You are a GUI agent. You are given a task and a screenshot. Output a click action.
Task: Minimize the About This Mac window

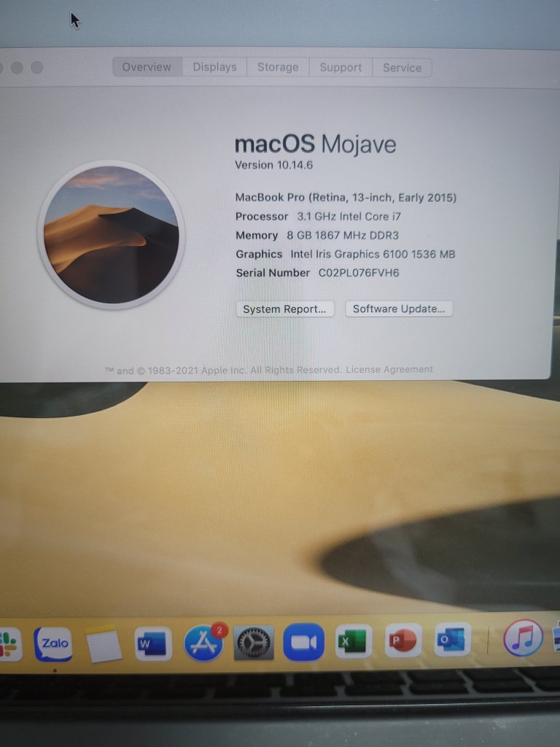click(17, 68)
